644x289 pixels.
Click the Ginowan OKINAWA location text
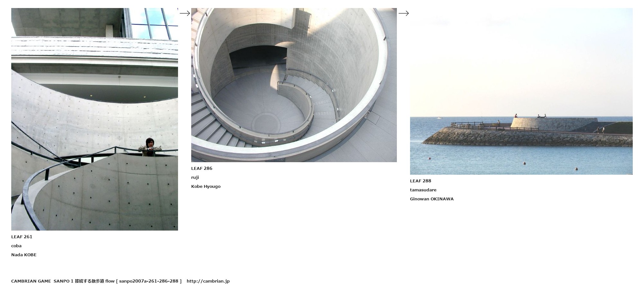pos(432,199)
